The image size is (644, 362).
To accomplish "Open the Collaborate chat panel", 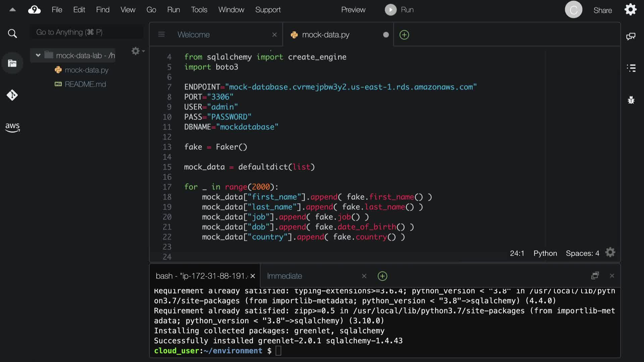I will [x=631, y=36].
